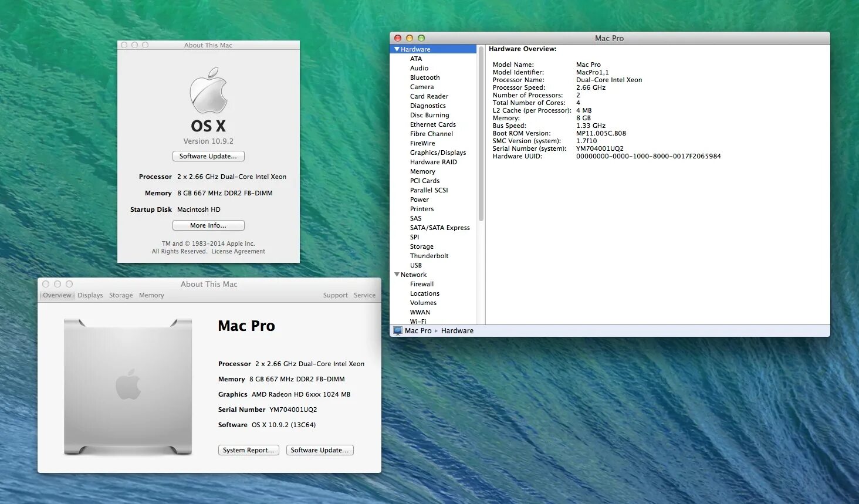The width and height of the screenshot is (859, 504).
Task: Select SAS in the sidebar
Action: (x=415, y=218)
